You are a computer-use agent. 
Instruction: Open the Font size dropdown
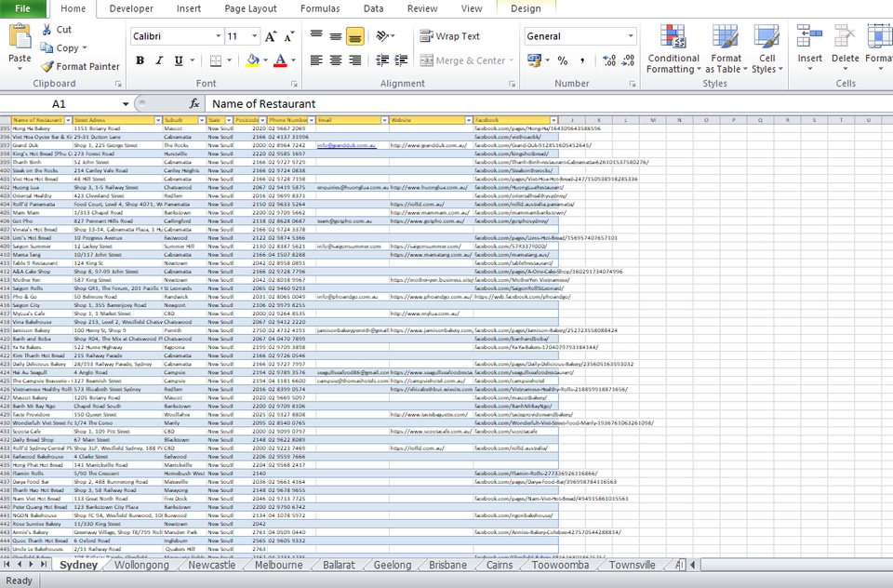[x=254, y=36]
